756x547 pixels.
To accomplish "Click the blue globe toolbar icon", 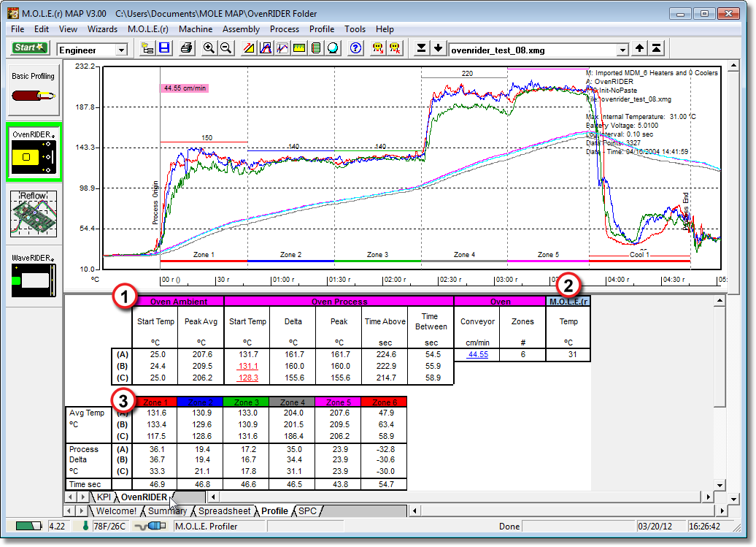I will click(x=333, y=48).
